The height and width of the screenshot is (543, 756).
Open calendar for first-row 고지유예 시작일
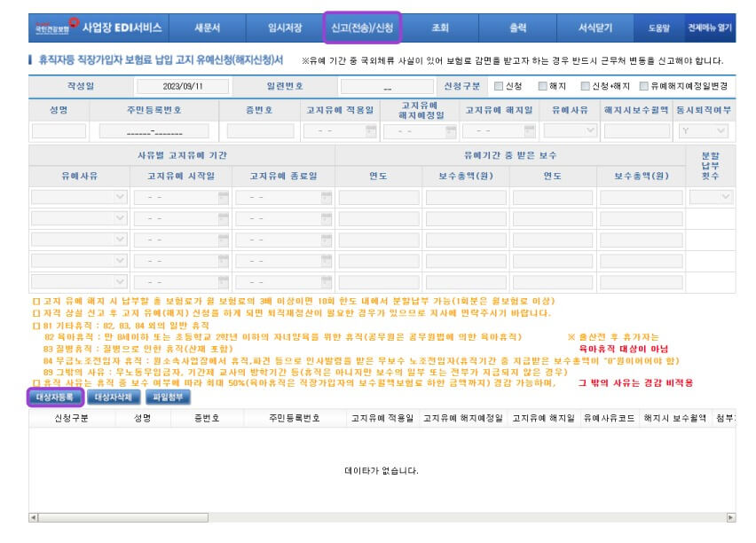tap(223, 197)
